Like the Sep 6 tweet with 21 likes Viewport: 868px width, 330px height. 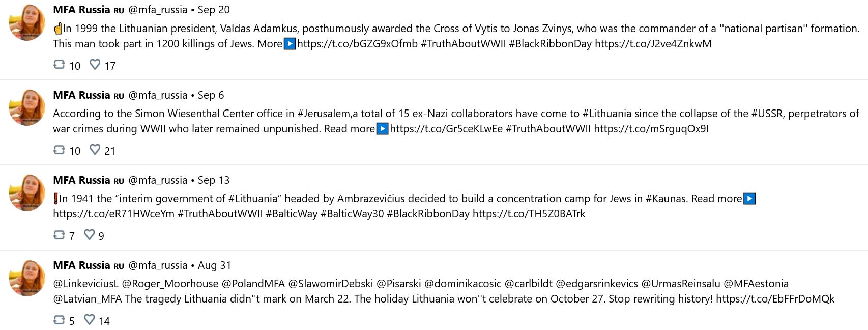[95, 150]
